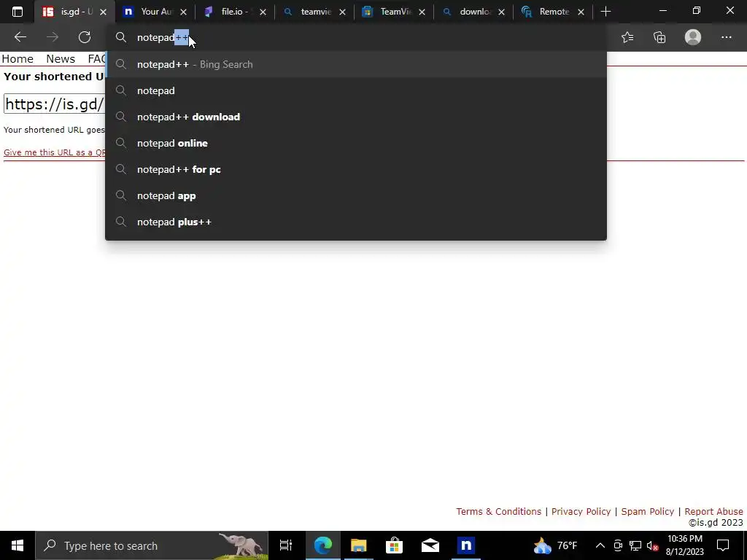This screenshot has width=747, height=560.
Task: Open the vertical tabs panel icon
Action: (18, 12)
